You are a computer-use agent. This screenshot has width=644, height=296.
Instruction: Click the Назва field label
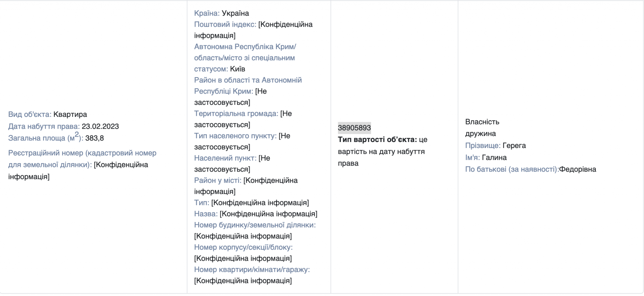(206, 214)
